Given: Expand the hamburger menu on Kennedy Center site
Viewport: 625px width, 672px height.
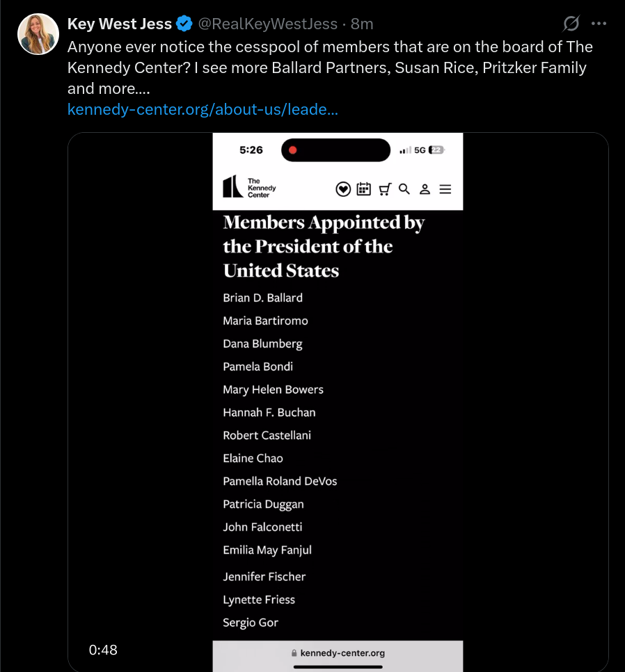Looking at the screenshot, I should click(x=445, y=189).
